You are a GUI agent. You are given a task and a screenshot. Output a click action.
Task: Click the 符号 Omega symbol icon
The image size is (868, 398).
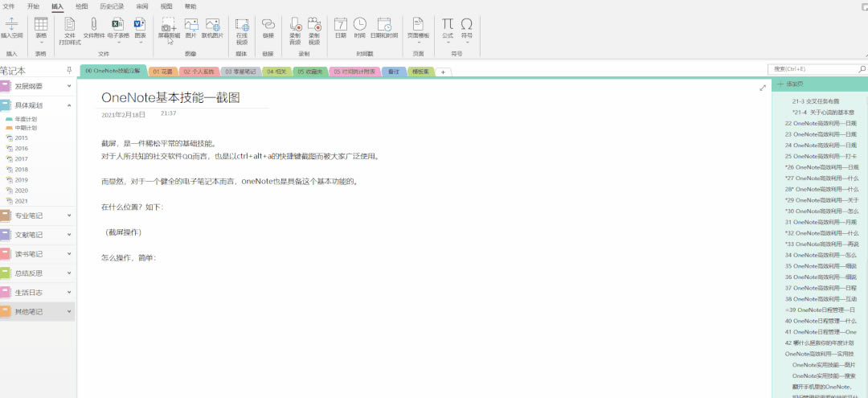[x=467, y=24]
